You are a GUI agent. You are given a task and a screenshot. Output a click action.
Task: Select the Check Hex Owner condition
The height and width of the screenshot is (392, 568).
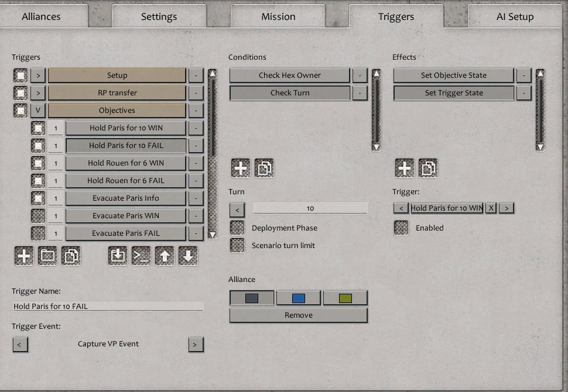pos(290,75)
